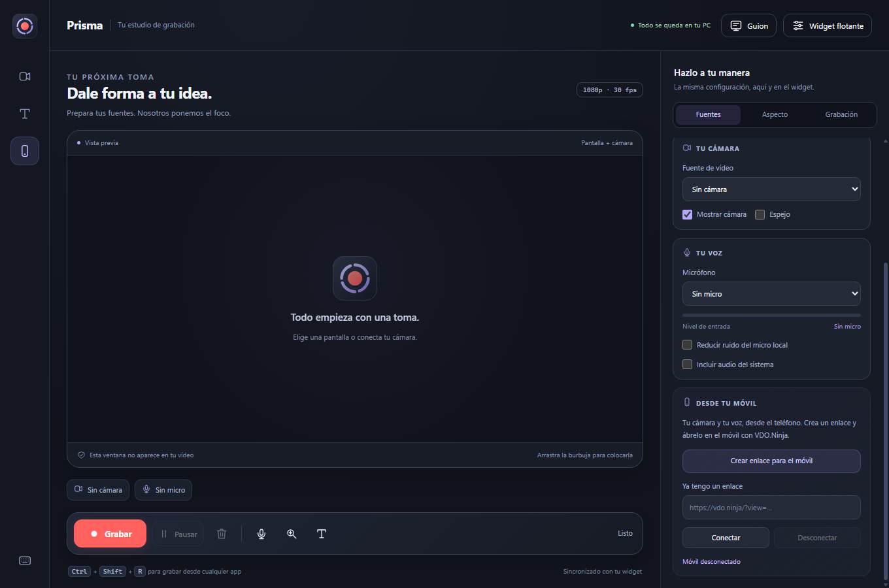The height and width of the screenshot is (588, 889).
Task: Enable Incluir audio del sistema
Action: [x=688, y=365]
